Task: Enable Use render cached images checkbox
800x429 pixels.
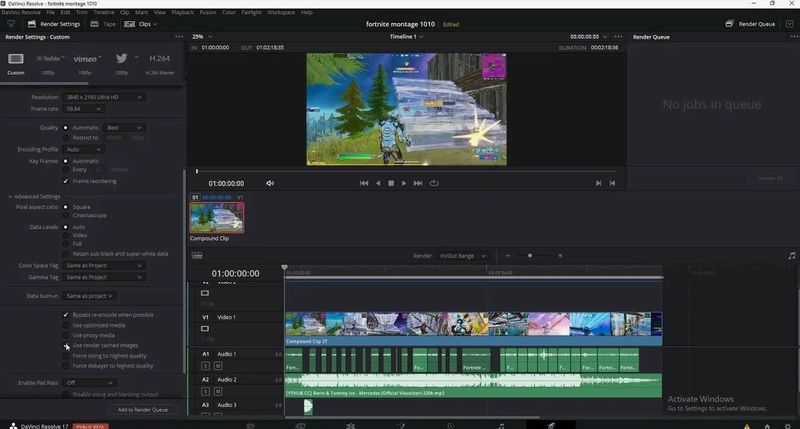Action: pos(66,346)
